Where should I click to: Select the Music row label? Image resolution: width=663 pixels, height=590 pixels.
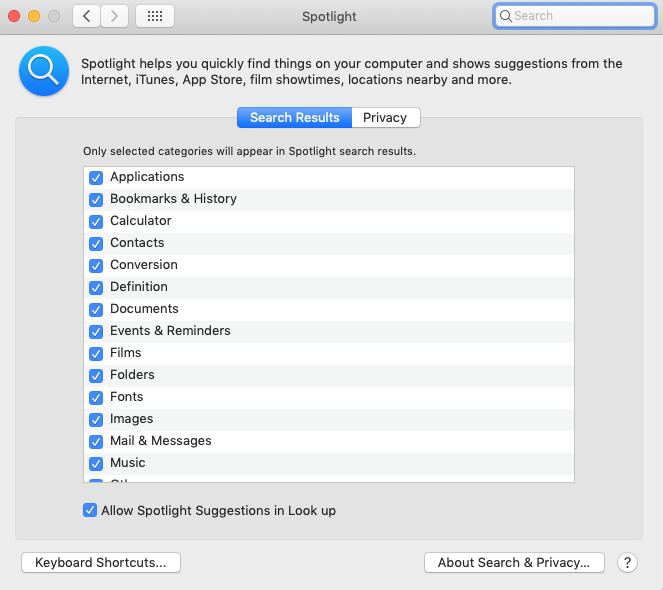[x=128, y=463]
